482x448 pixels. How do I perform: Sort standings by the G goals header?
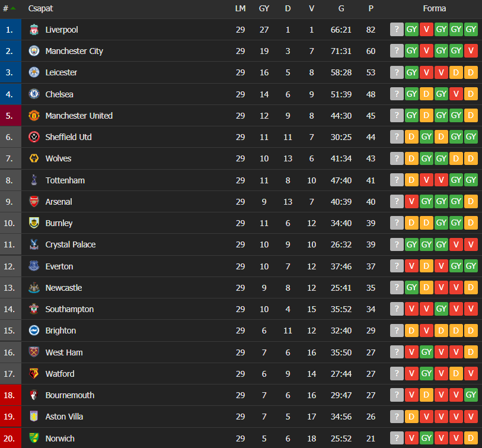tap(341, 8)
